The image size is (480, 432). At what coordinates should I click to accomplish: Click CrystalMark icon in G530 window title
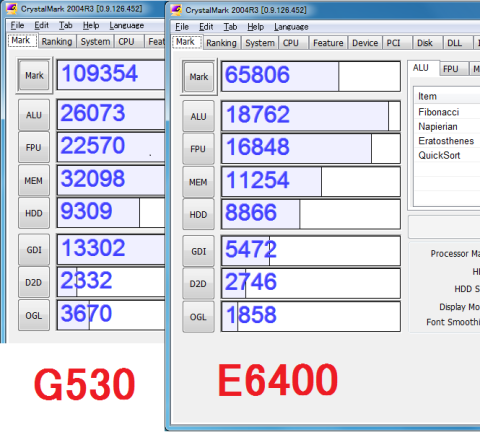12,9
